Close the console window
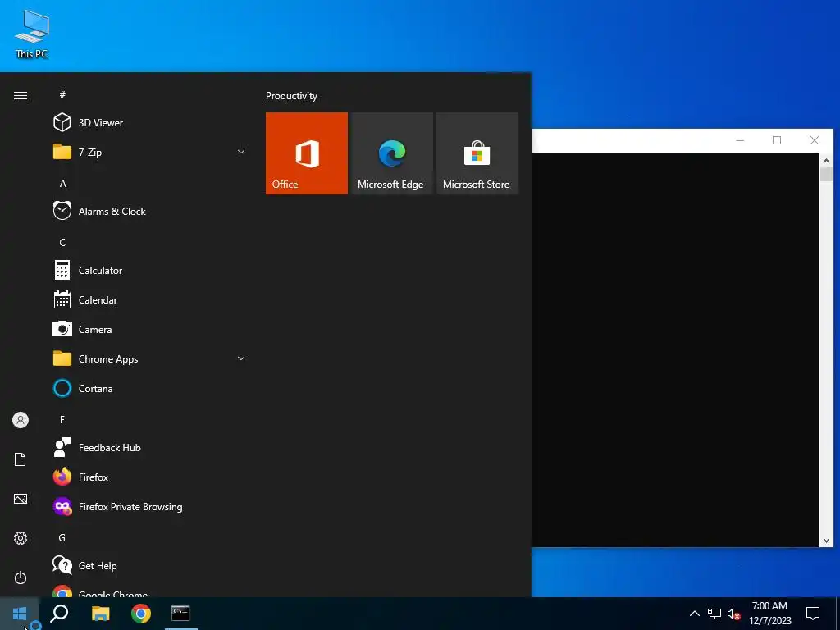 point(815,140)
